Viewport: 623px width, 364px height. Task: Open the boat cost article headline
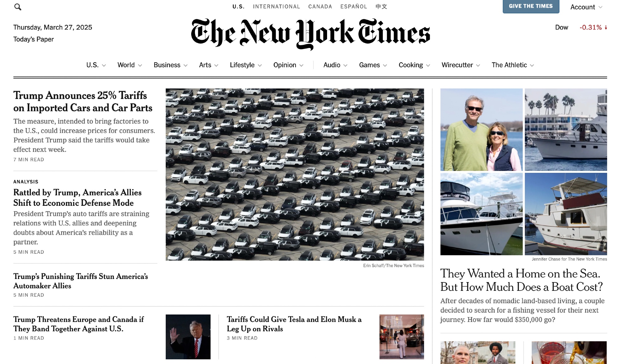[521, 280]
